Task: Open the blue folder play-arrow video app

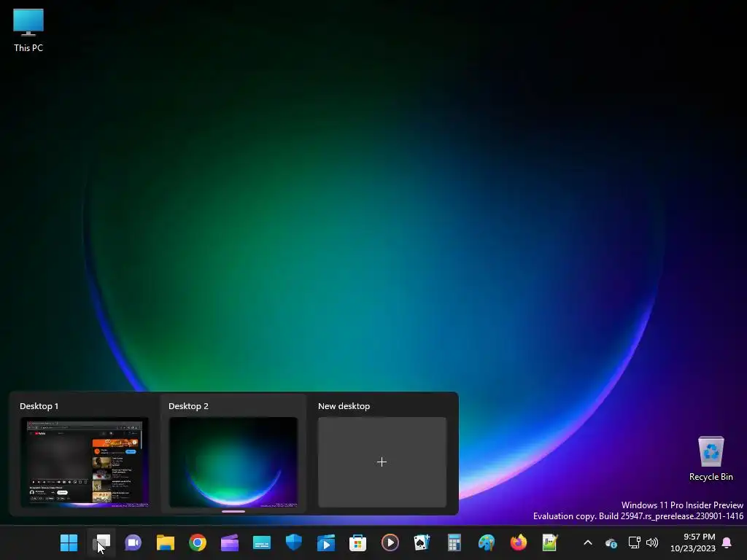Action: point(326,542)
